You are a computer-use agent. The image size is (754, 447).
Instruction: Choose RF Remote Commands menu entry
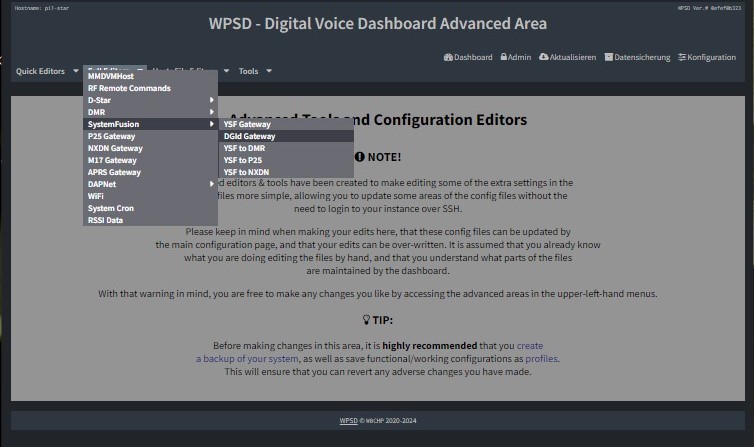click(x=129, y=88)
